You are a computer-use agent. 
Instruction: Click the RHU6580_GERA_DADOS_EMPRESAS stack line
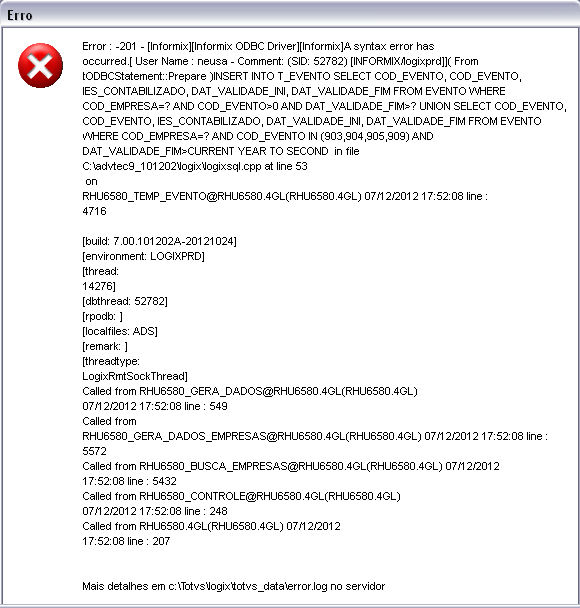click(x=315, y=436)
